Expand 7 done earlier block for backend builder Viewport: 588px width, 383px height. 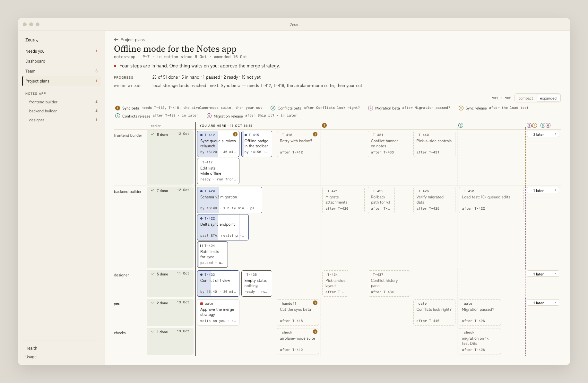[x=170, y=227]
